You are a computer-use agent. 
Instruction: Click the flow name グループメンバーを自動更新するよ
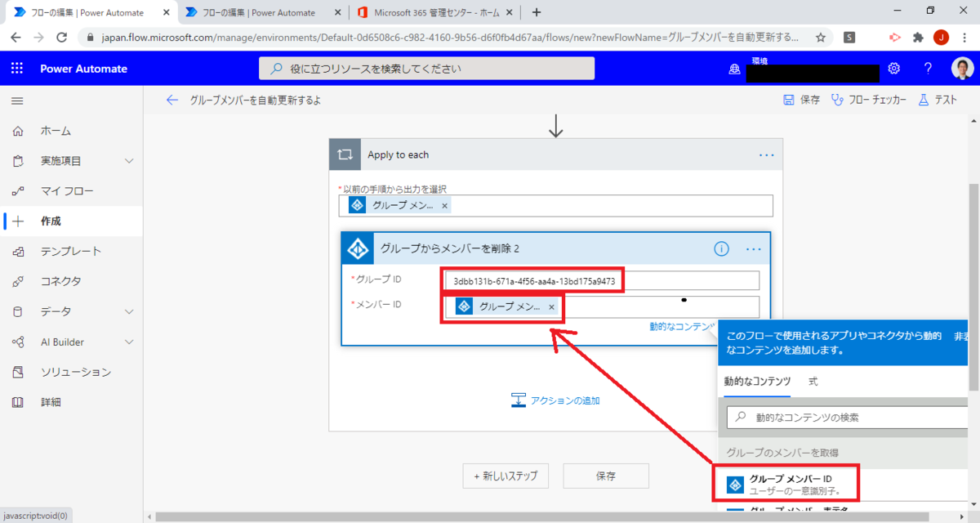pyautogui.click(x=256, y=100)
